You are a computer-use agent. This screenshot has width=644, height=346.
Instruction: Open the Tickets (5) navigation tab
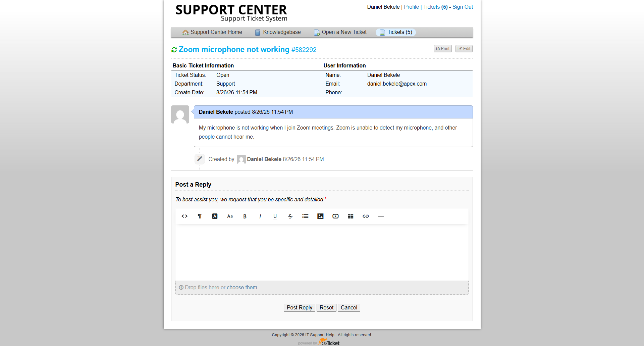396,32
